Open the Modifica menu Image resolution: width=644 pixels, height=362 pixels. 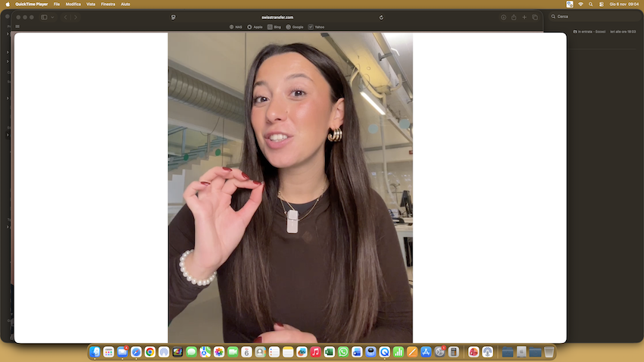point(73,4)
